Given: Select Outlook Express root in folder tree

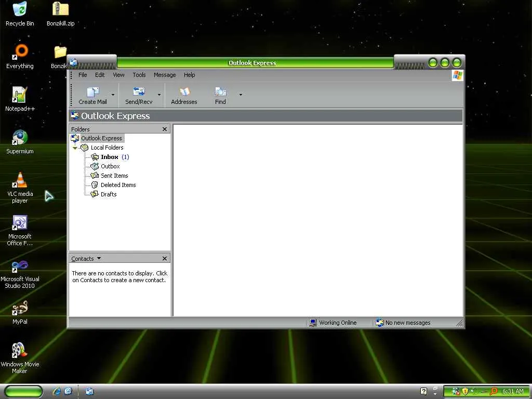Looking at the screenshot, I should point(101,138).
